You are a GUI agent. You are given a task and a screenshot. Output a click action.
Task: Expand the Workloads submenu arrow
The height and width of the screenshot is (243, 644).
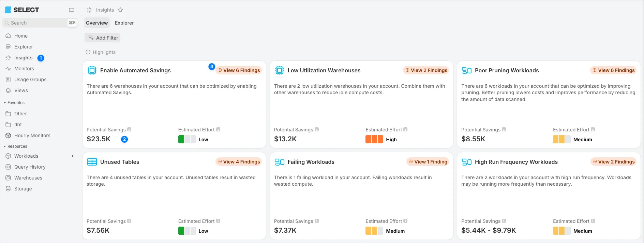click(73, 156)
